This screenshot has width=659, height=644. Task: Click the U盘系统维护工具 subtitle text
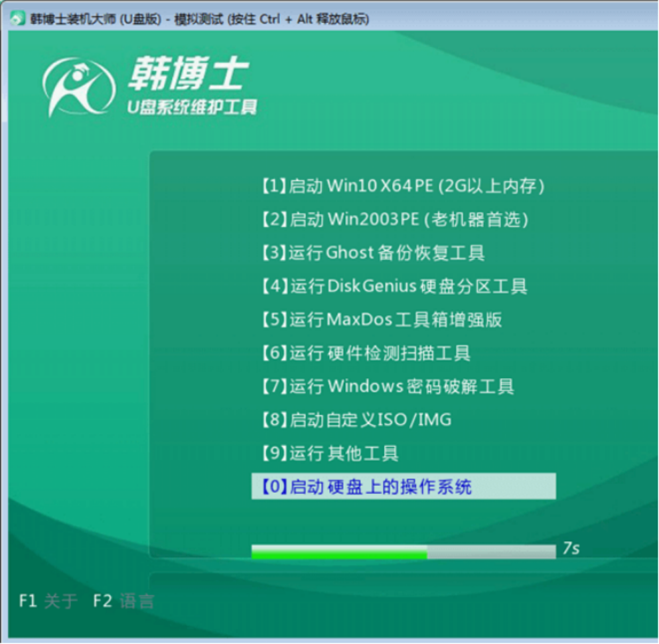click(194, 106)
